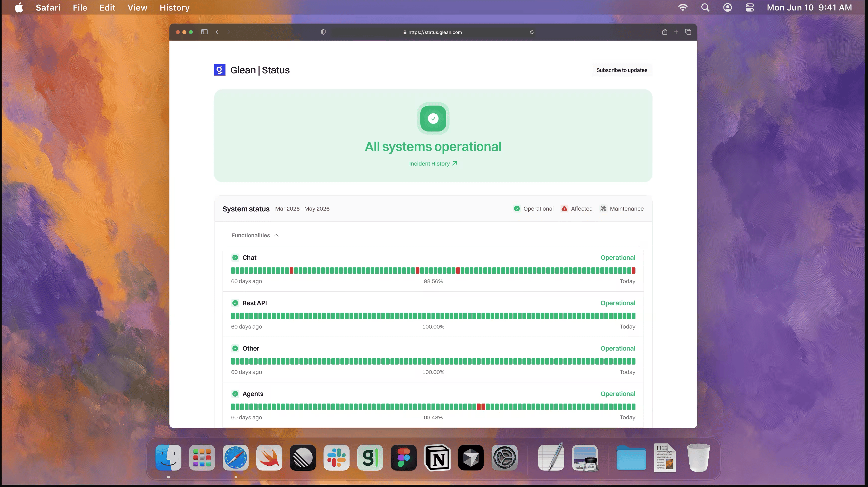The width and height of the screenshot is (868, 487).
Task: Click Rest API row status check icon
Action: 235,303
